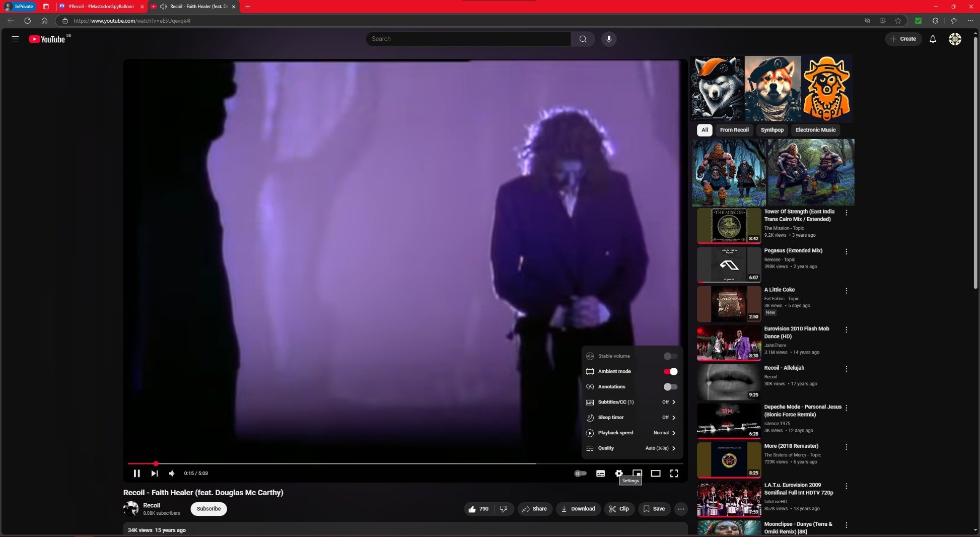Reload the page in browser toolbar
Image resolution: width=980 pixels, height=537 pixels.
coord(28,21)
